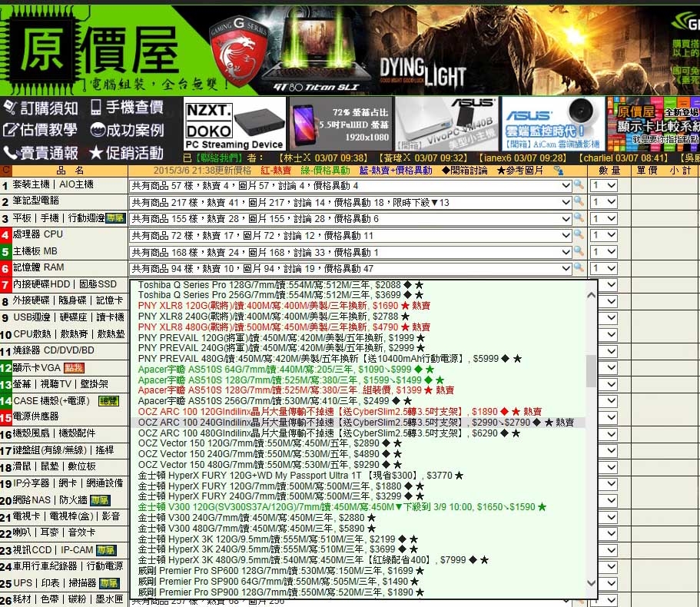Select 金士頓 V300 120G 下殺 option

tap(358, 506)
